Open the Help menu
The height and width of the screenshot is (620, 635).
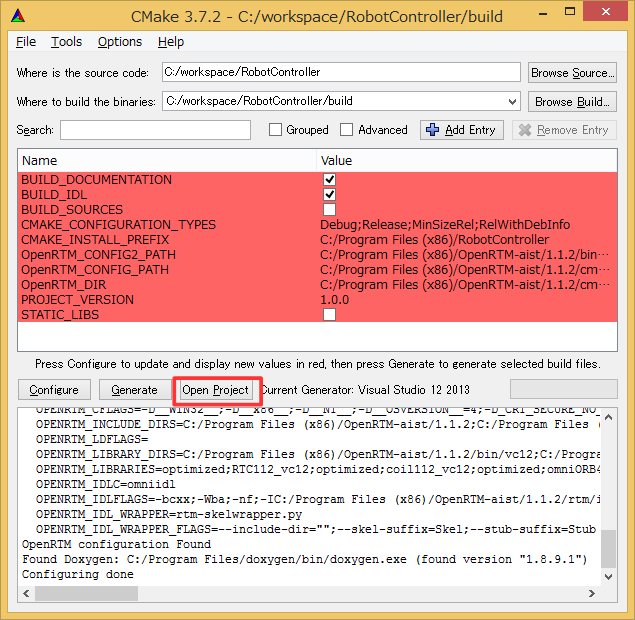171,42
